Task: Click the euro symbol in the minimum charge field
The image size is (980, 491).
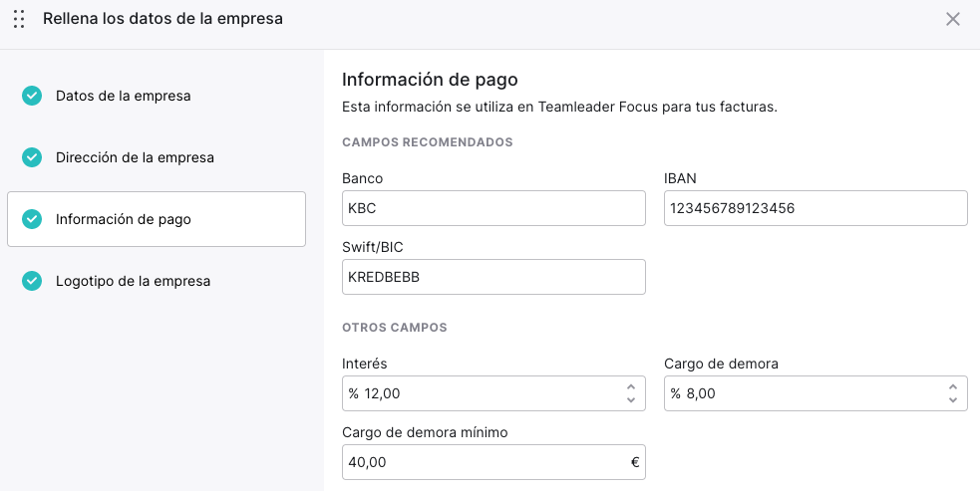Action: tap(635, 462)
